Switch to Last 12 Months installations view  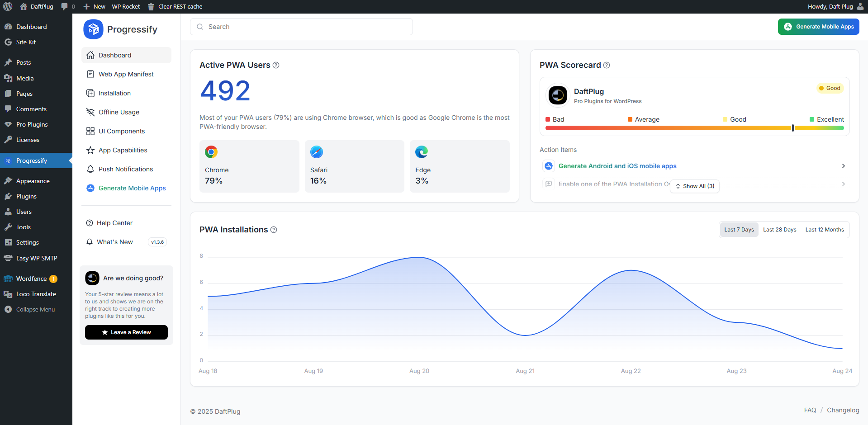(x=824, y=229)
